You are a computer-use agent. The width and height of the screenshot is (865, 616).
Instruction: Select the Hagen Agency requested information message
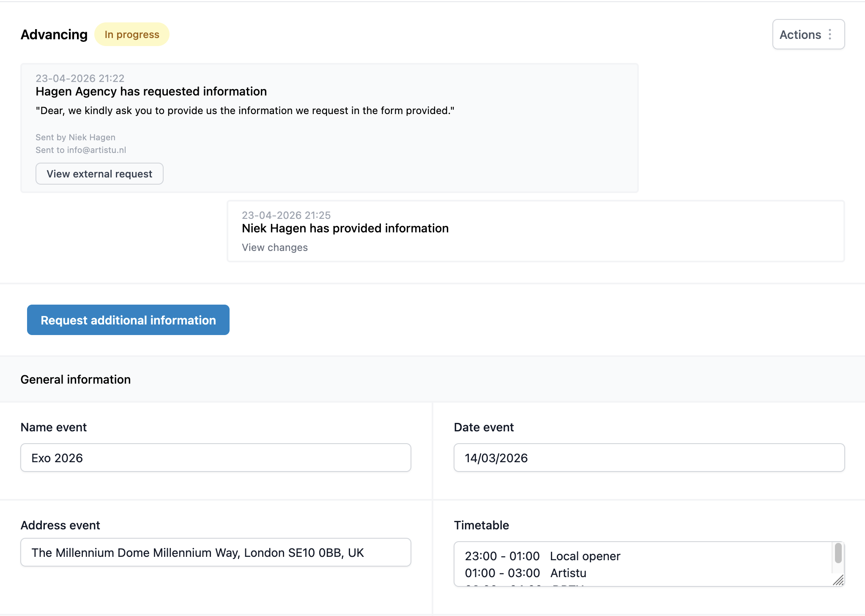click(x=151, y=92)
